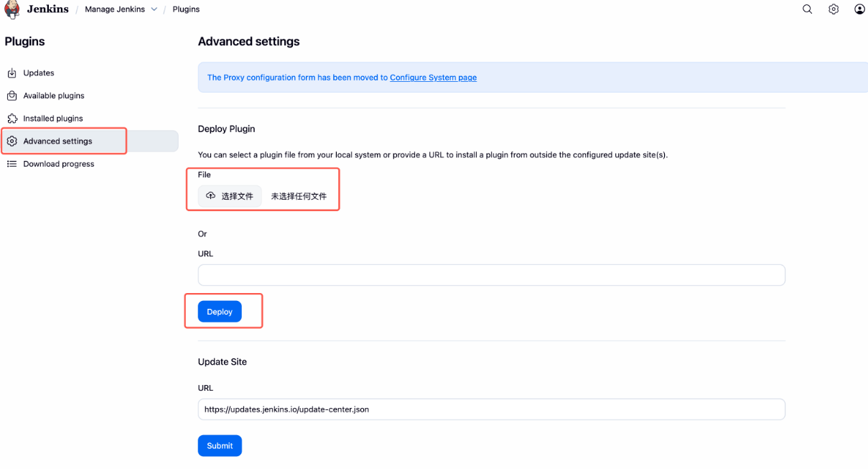
Task: Select the Plugins breadcrumb item
Action: tap(186, 9)
